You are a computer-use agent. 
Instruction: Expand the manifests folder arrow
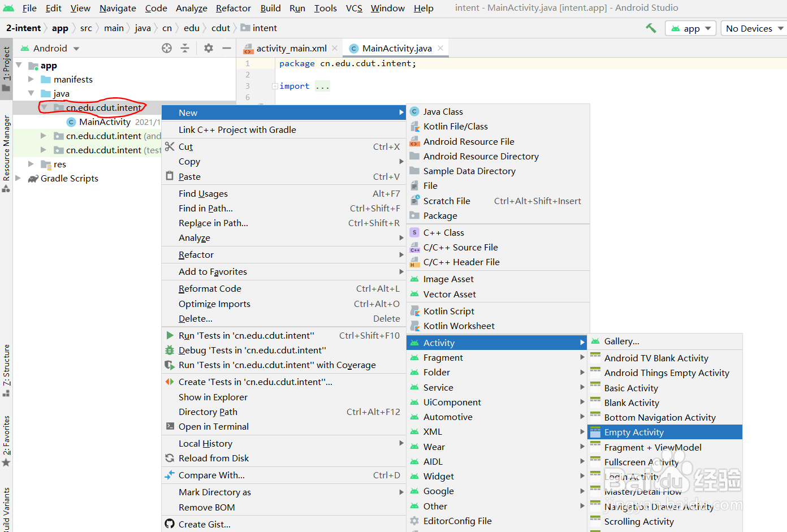click(31, 79)
